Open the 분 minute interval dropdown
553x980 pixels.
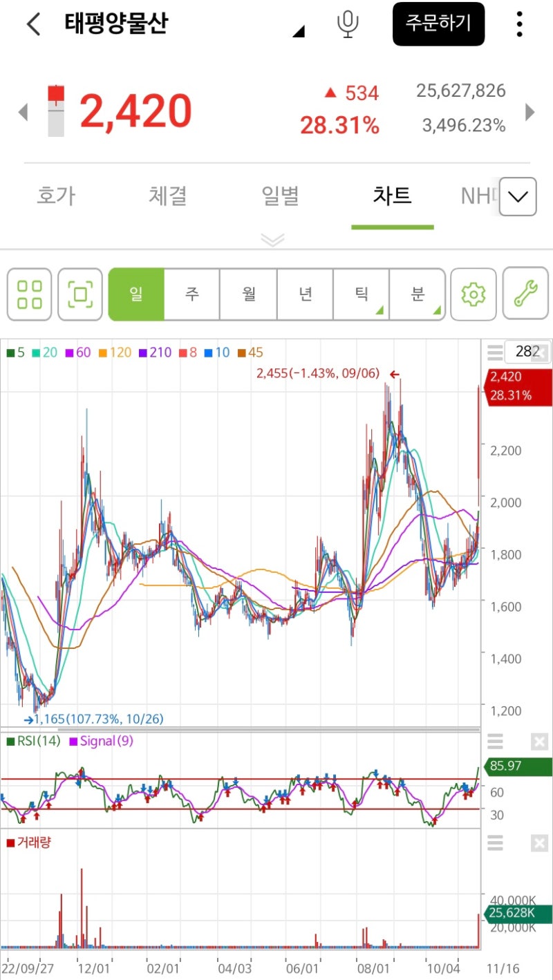[418, 294]
